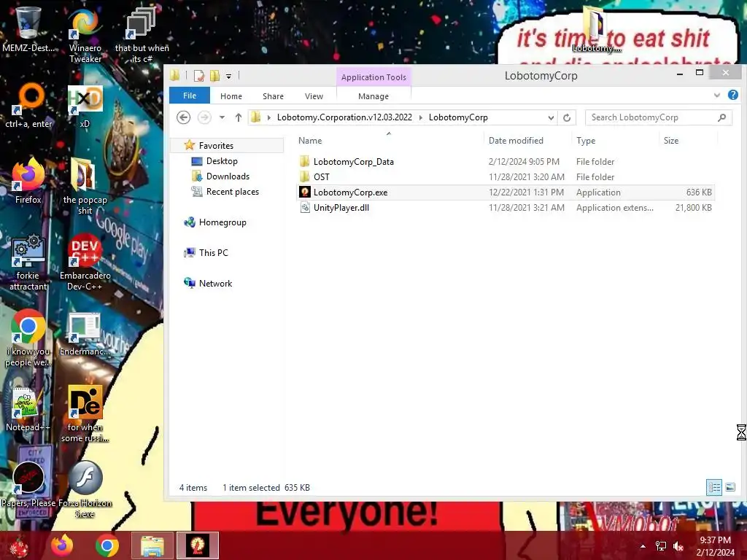Expand subfolders of Lobotomy.Corporation.v12.03.2022 breadcrumb arrow

click(x=421, y=117)
